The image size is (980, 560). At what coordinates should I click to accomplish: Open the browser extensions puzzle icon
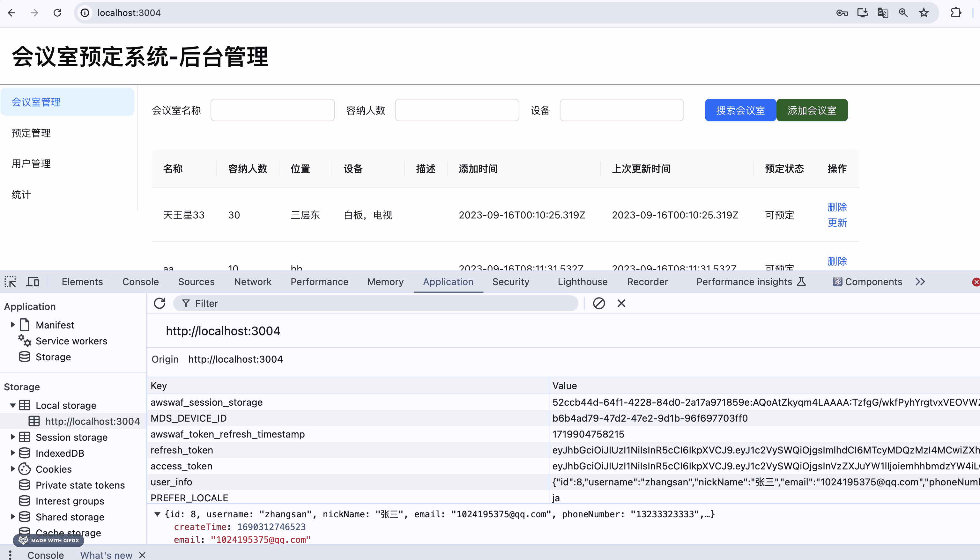click(956, 13)
